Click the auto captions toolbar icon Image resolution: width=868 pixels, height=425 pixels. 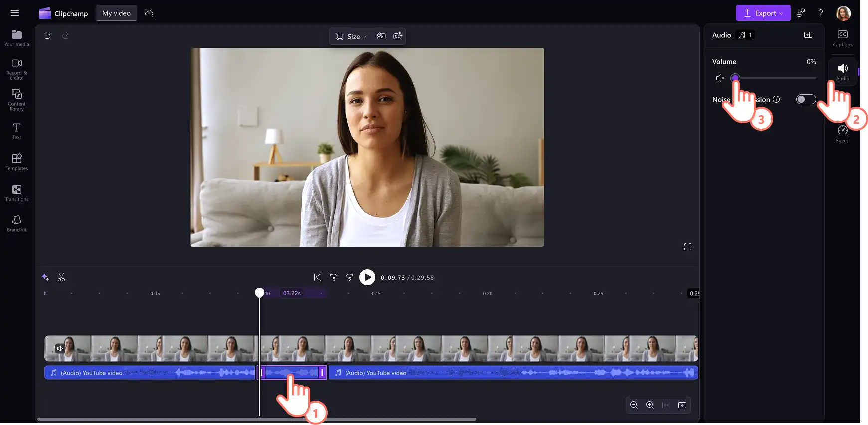click(x=398, y=36)
